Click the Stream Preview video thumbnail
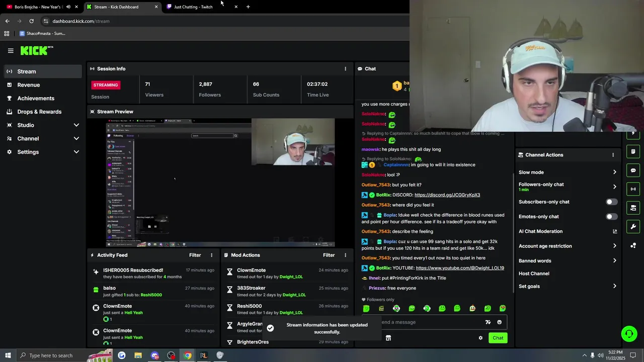The height and width of the screenshot is (362, 644). coord(220,183)
